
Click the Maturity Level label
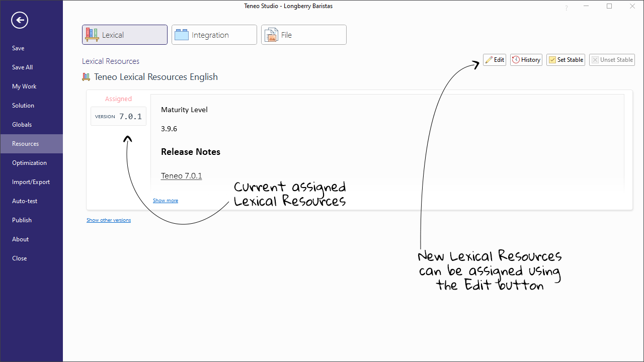(184, 110)
